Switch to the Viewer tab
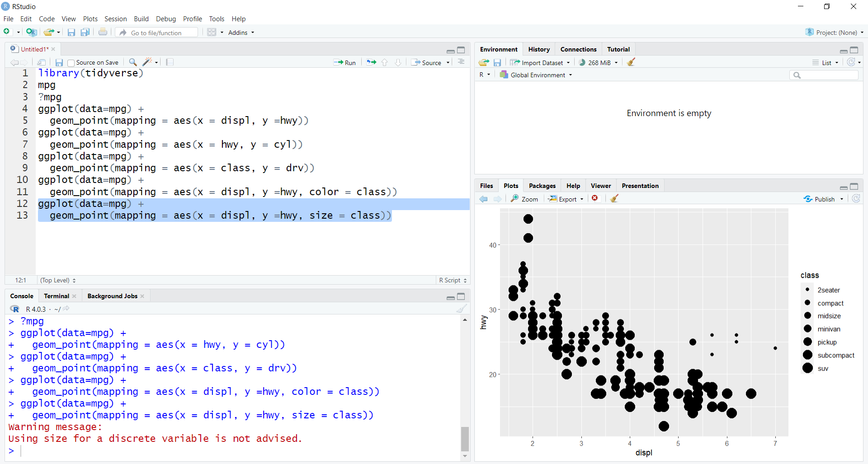The height and width of the screenshot is (464, 868). [x=600, y=186]
